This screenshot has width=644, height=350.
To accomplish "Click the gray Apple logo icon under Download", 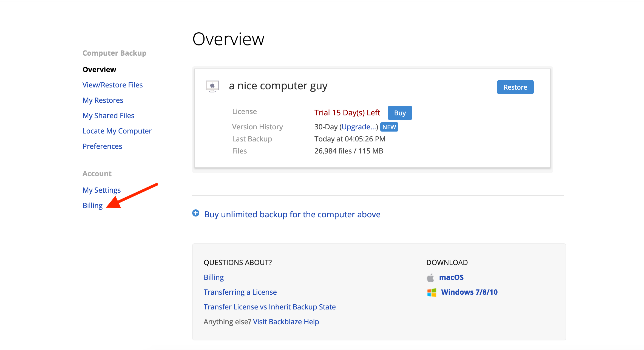I will tap(430, 278).
